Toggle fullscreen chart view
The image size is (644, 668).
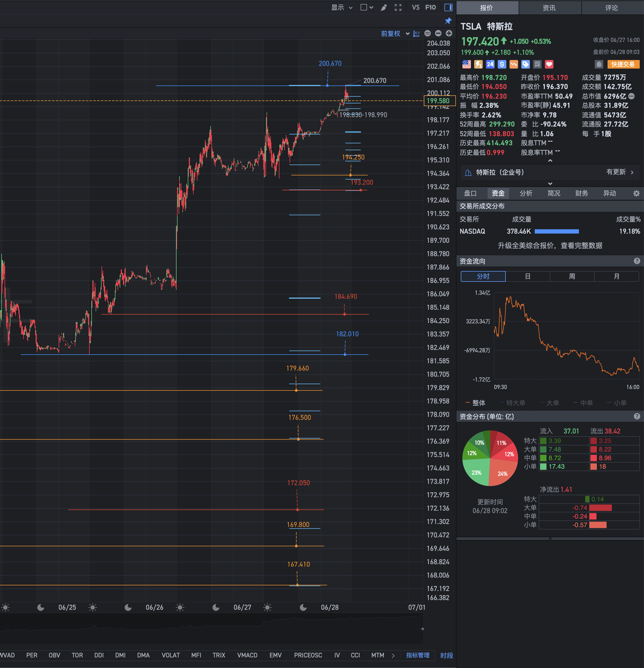398,7
